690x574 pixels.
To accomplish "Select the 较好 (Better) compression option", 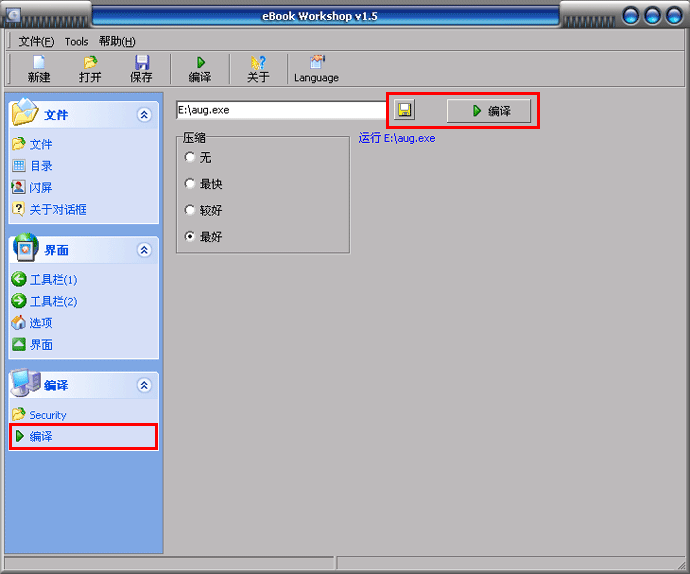I will [190, 210].
